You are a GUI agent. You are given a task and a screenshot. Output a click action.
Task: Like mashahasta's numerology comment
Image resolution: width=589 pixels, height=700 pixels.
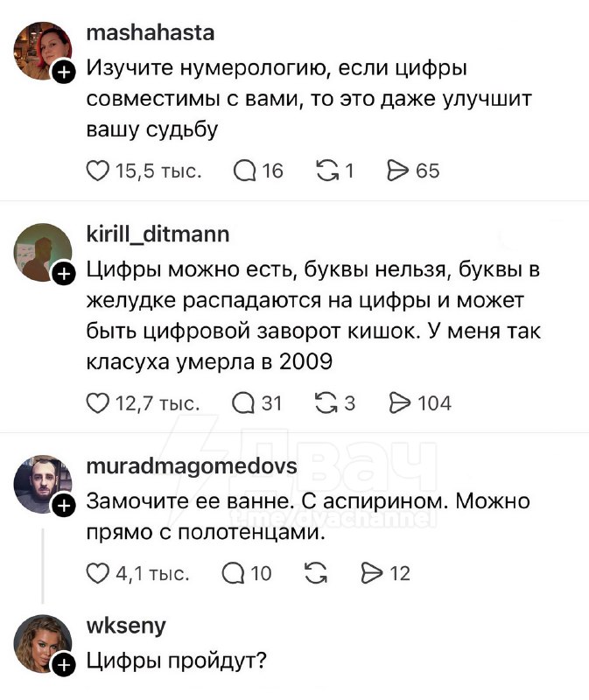(x=99, y=171)
